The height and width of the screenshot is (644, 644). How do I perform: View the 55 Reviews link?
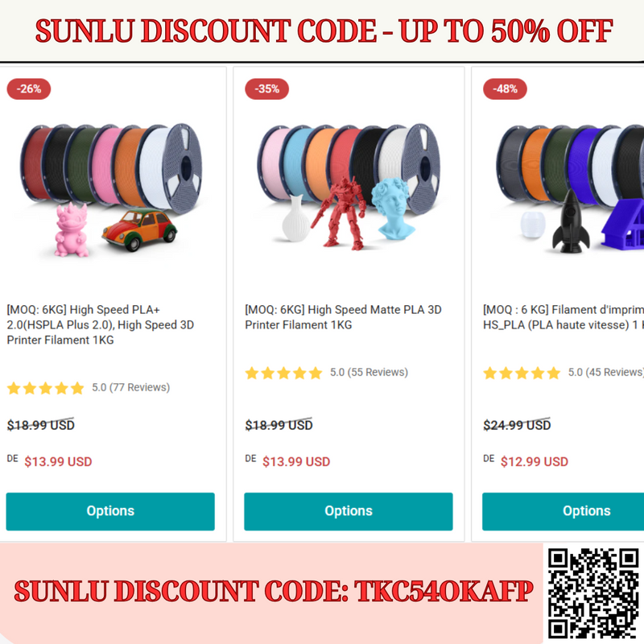coord(378,372)
